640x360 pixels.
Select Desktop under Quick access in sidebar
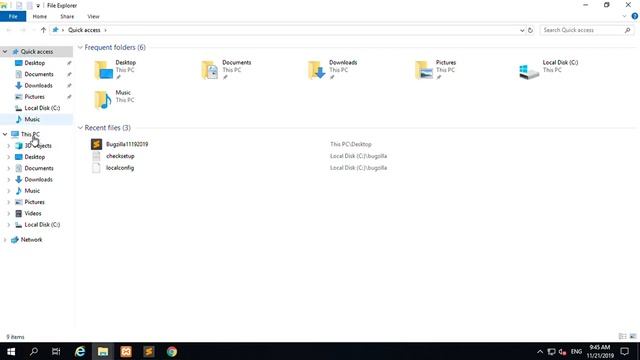35,63
